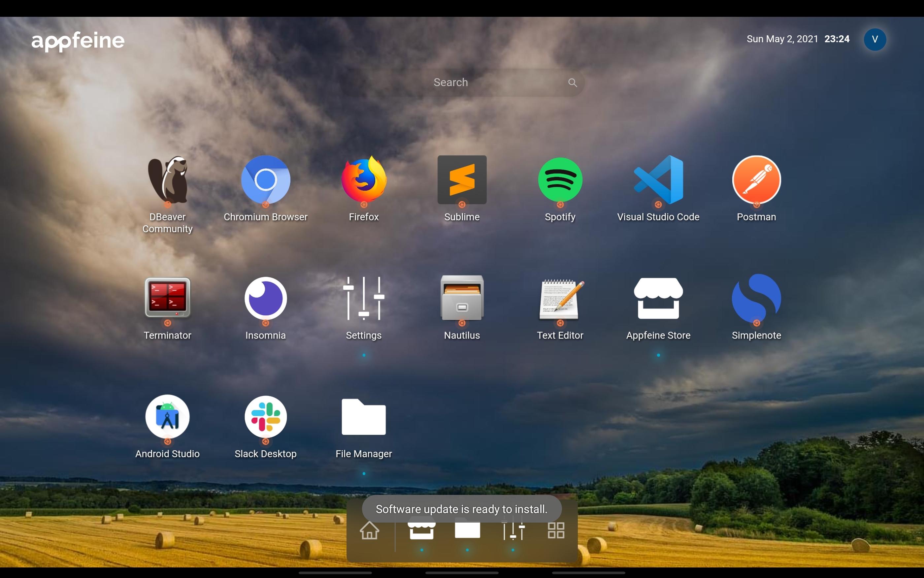
Task: Click the date and time display
Action: click(x=798, y=39)
